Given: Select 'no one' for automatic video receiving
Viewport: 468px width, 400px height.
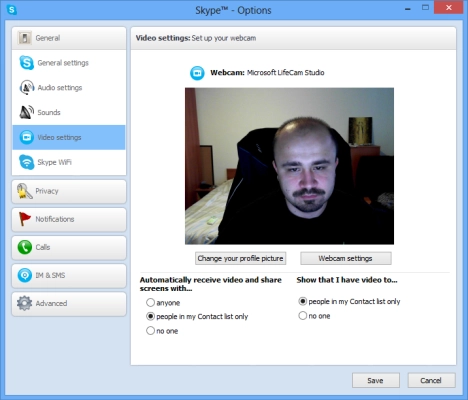Looking at the screenshot, I should point(150,331).
